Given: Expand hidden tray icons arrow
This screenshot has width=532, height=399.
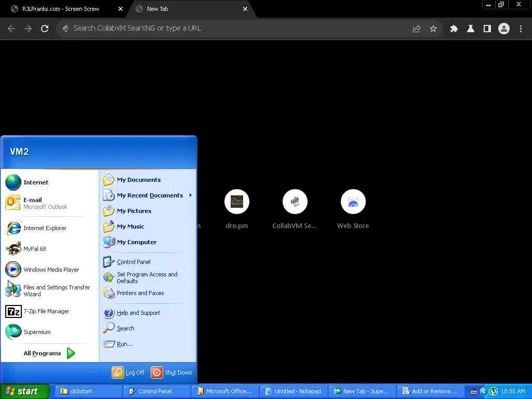Looking at the screenshot, I should [x=484, y=392].
